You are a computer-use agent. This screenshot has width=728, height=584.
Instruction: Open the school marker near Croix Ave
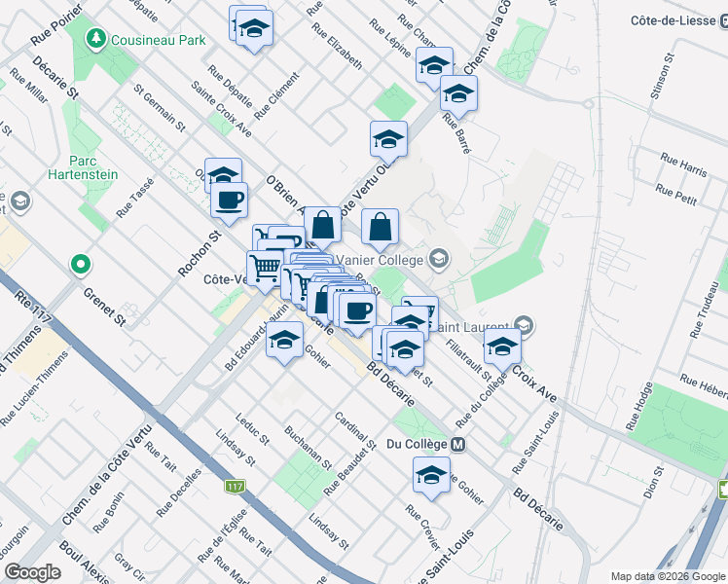click(x=502, y=349)
